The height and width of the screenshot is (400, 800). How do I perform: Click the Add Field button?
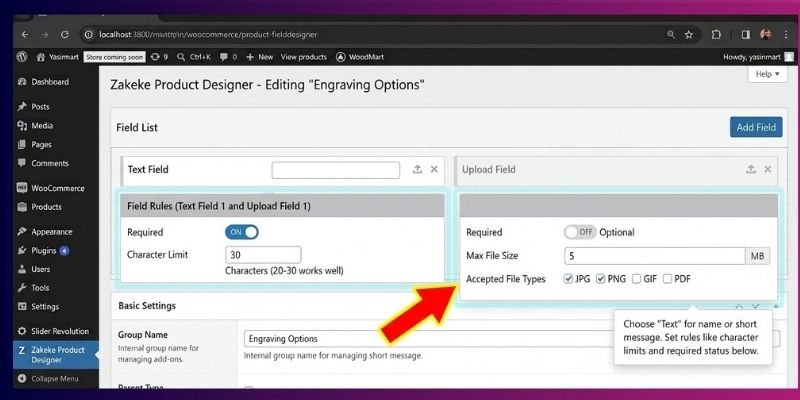[x=756, y=127]
